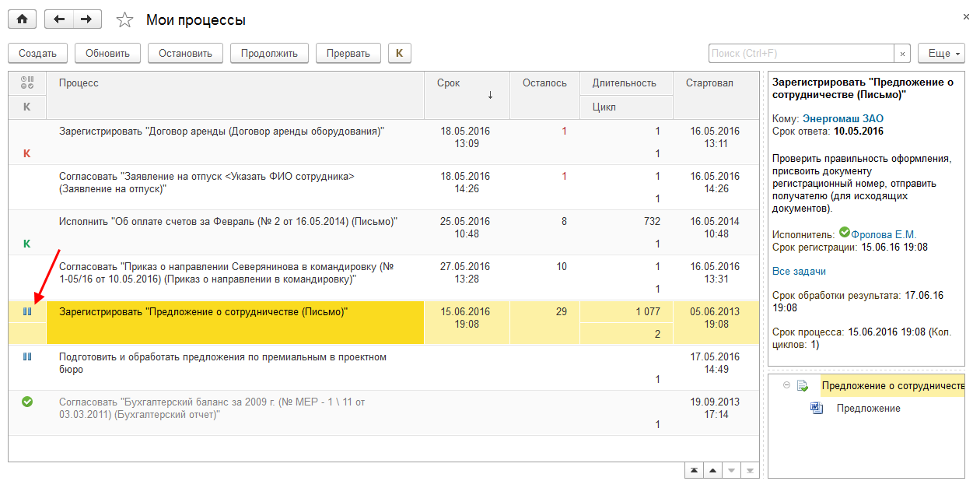Toggle the K control filter button

click(399, 54)
